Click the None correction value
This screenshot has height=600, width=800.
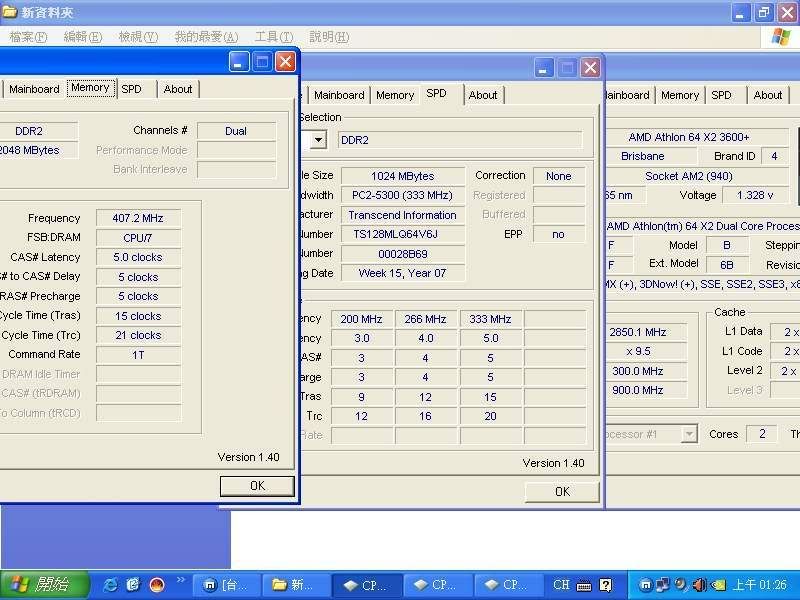tap(559, 176)
